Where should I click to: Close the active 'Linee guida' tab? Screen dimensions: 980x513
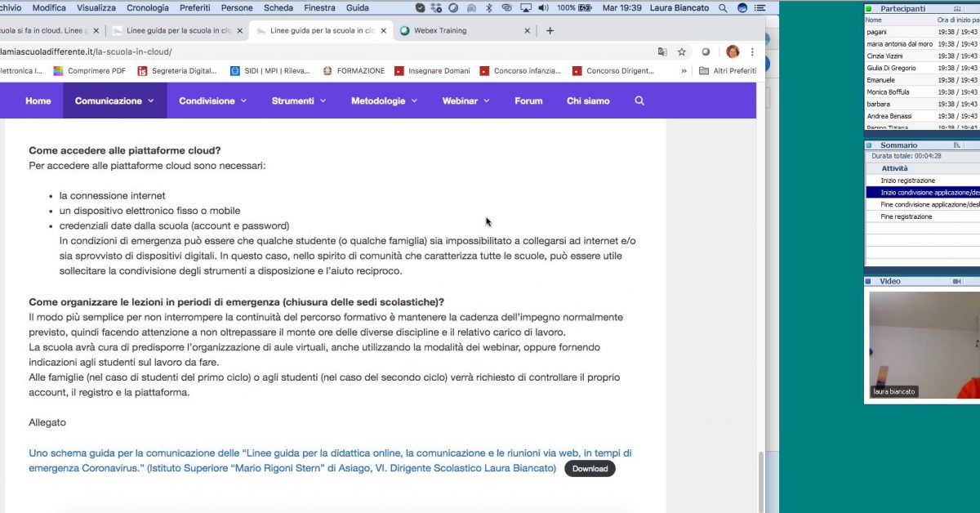381,31
